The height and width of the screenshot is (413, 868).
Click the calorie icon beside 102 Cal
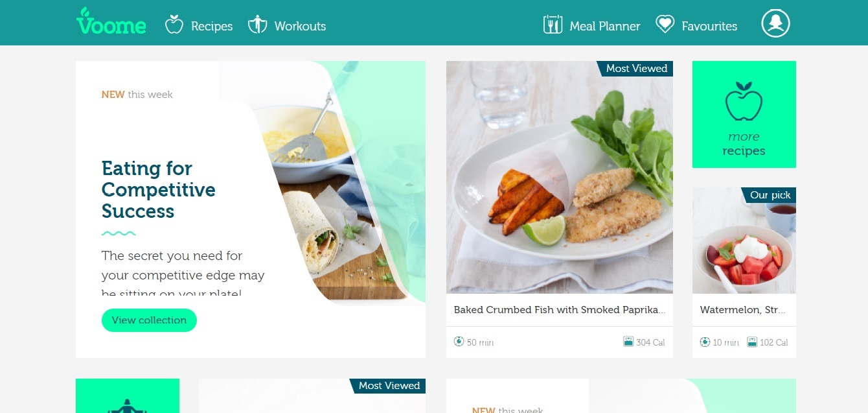coord(752,342)
